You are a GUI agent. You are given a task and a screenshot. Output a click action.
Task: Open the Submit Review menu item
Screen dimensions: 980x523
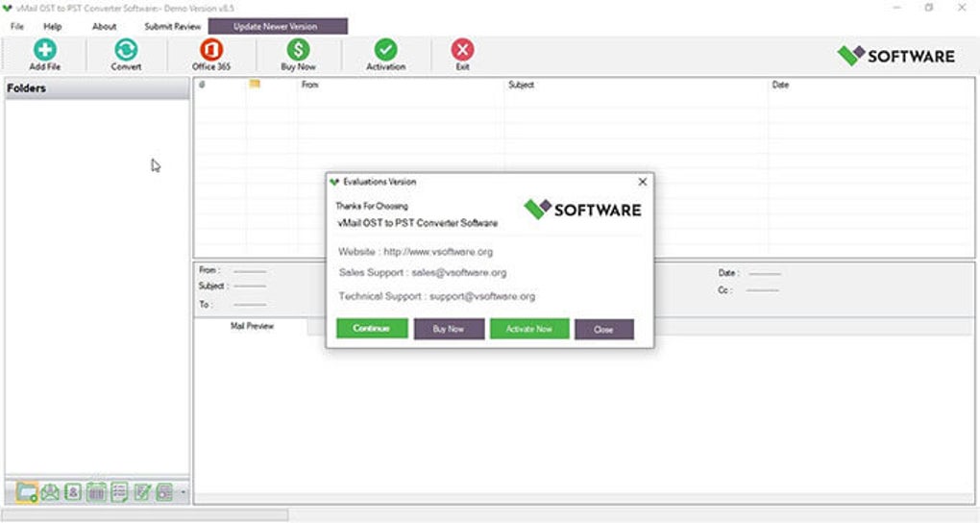[173, 26]
